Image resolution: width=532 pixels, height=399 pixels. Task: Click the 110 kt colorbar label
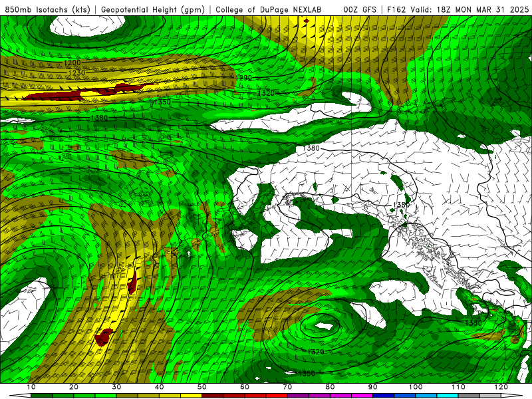click(x=458, y=387)
